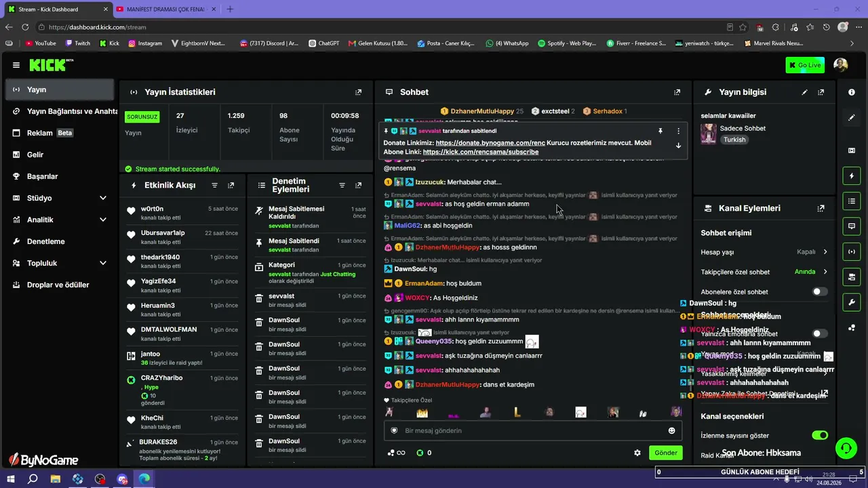Open the Denetim Eylemleri filter menu
This screenshot has width=868, height=488.
click(342, 185)
